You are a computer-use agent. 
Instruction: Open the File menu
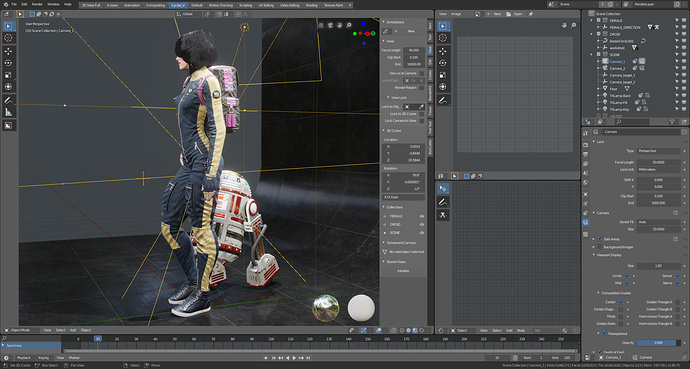(14, 4)
